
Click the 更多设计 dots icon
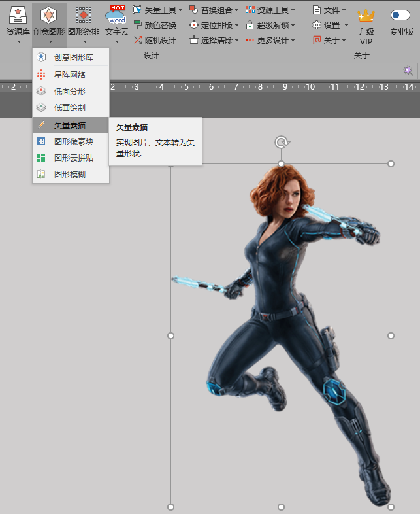[250, 40]
